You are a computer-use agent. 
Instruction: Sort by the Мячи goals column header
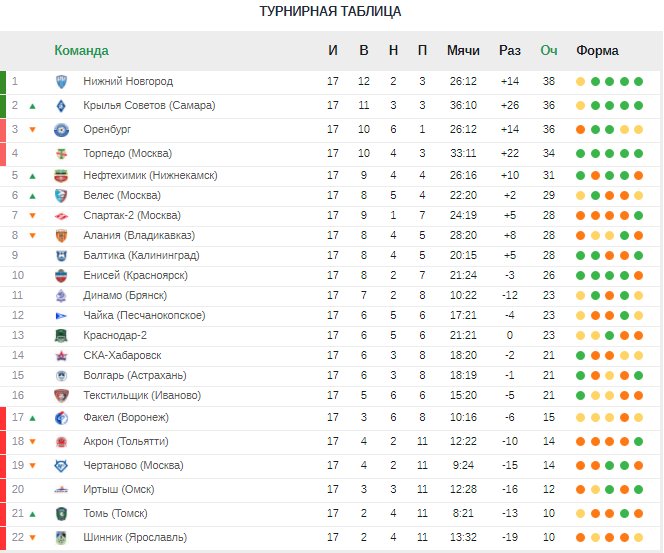coord(463,50)
